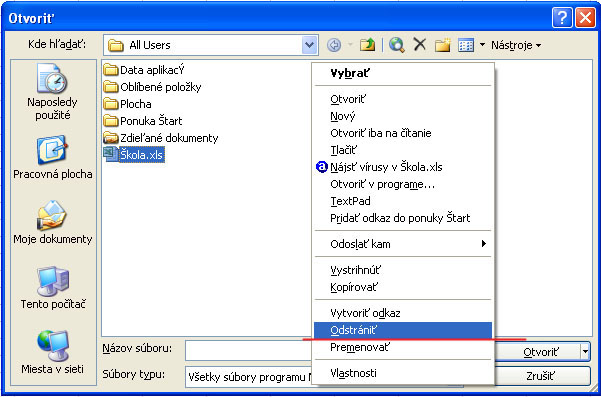Select Otvoriť v programe… entry
601x397 pixels.
point(402,184)
